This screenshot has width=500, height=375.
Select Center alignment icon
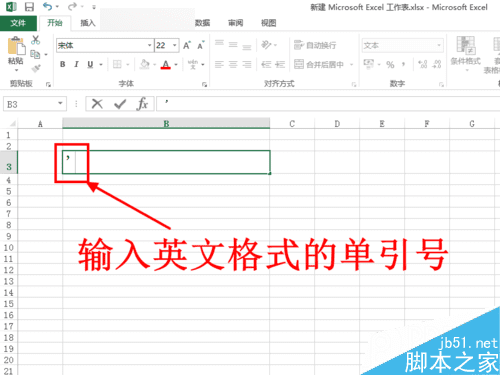[x=233, y=64]
